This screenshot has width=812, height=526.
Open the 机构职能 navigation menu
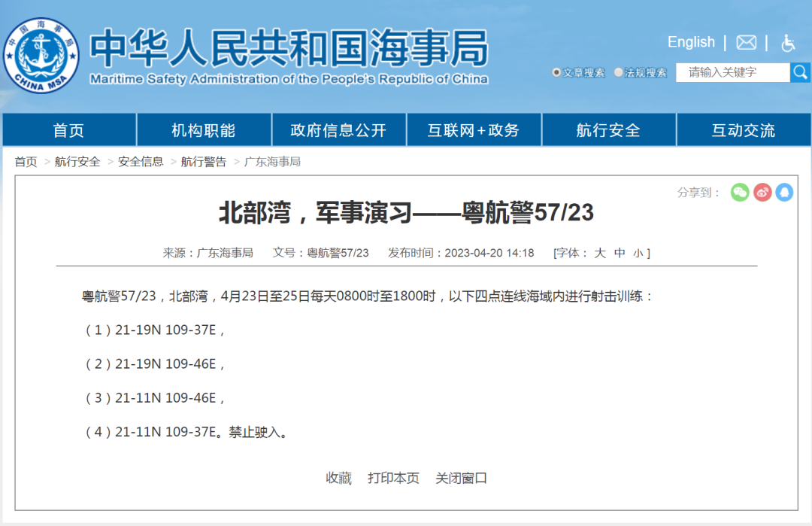(x=204, y=130)
